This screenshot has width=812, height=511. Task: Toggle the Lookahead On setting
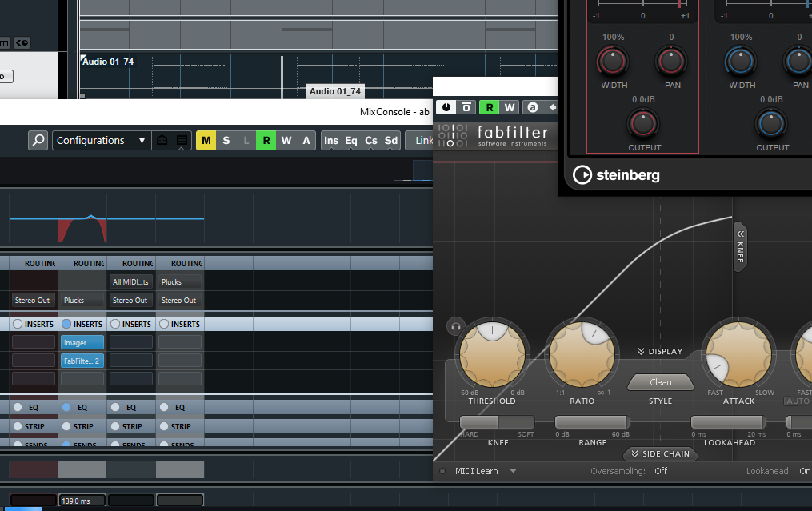tap(805, 471)
